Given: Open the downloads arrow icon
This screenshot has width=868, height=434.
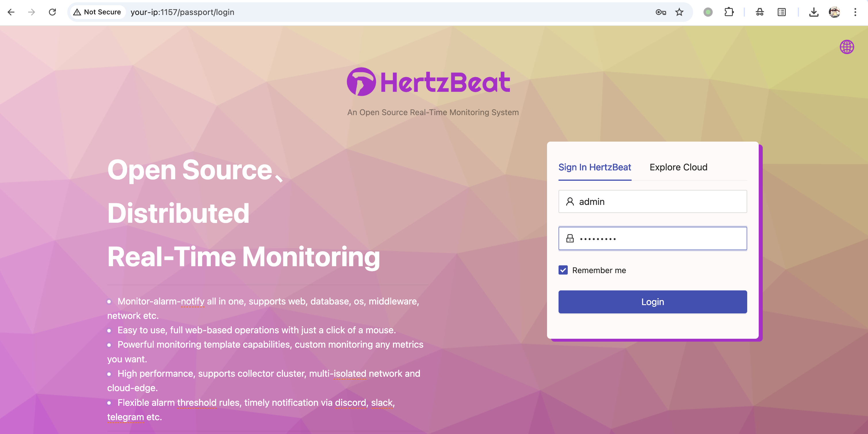Looking at the screenshot, I should pyautogui.click(x=813, y=12).
